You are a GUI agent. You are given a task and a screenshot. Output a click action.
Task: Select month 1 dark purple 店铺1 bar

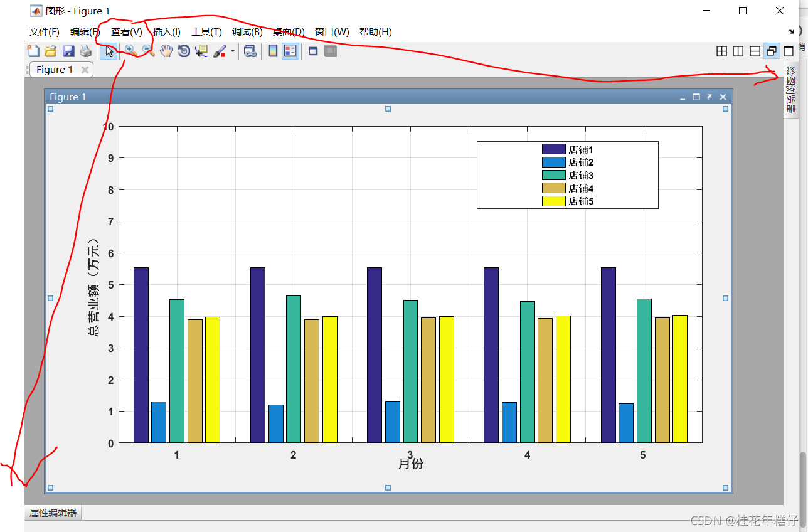pos(141,355)
